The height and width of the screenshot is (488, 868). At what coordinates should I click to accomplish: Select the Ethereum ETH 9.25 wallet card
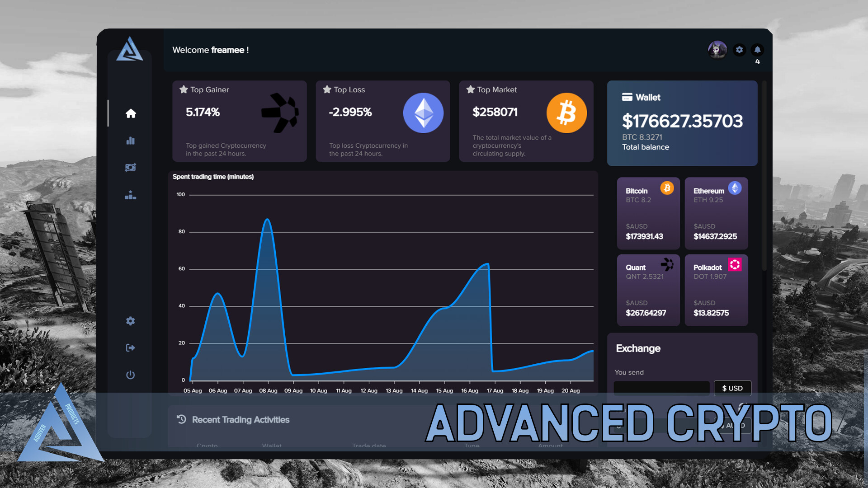716,213
